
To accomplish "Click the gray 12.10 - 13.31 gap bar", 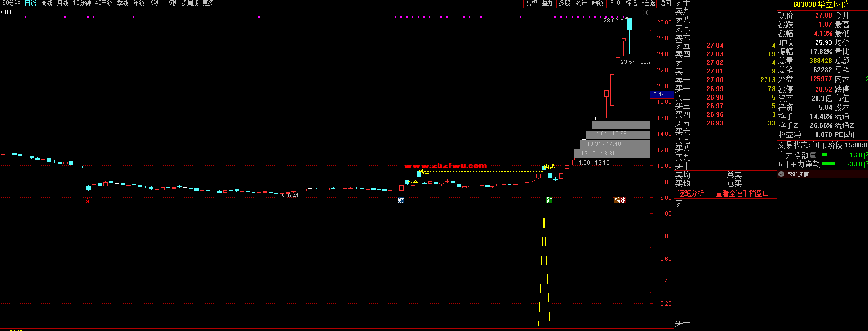I will coord(612,154).
